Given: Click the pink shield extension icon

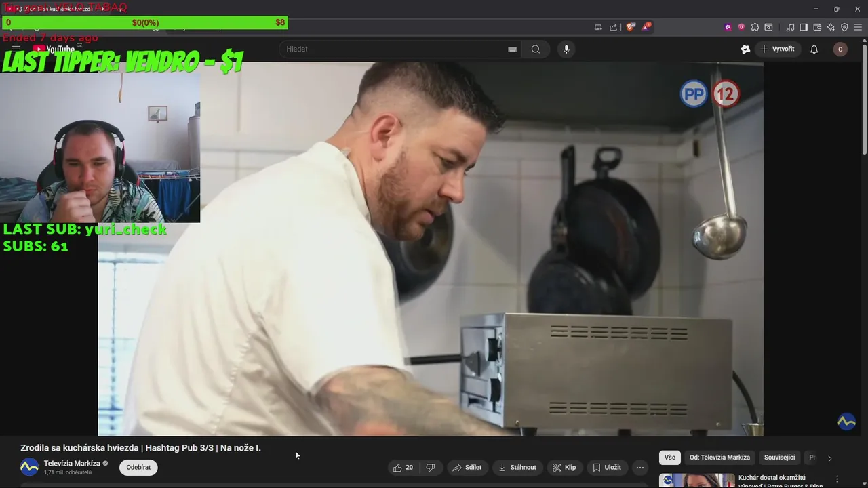Looking at the screenshot, I should coord(741,27).
